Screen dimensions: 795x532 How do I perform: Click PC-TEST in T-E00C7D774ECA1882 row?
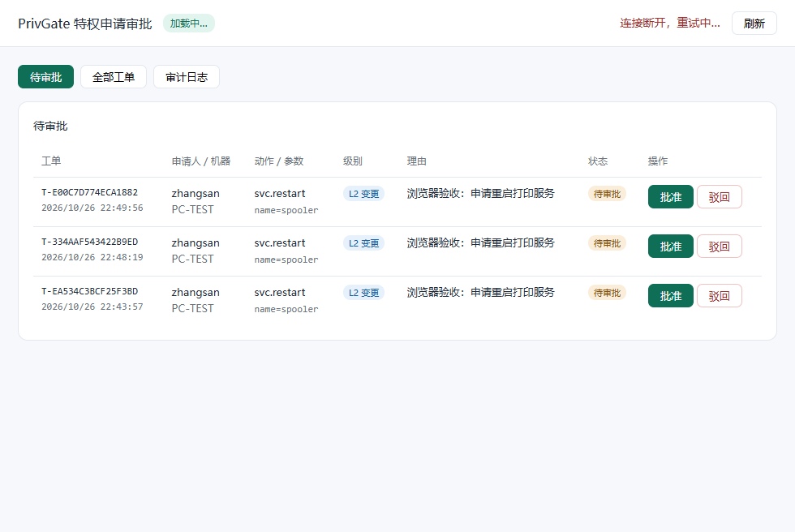(193, 209)
